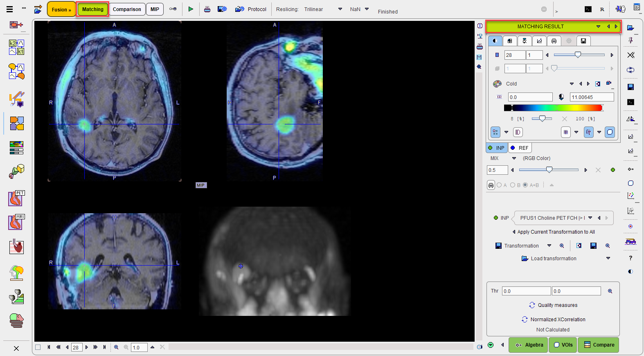Screen dimensions: 644x356
Task: Open the PET cardiac tool icon
Action: [x=16, y=198]
